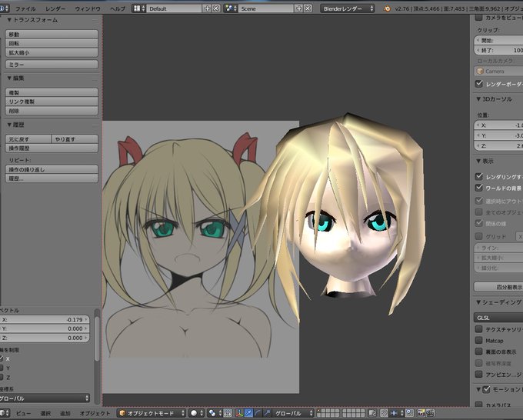This screenshot has height=420, width=523.
Task: Open the transform orientation dropdown in the header
Action: tap(293, 413)
